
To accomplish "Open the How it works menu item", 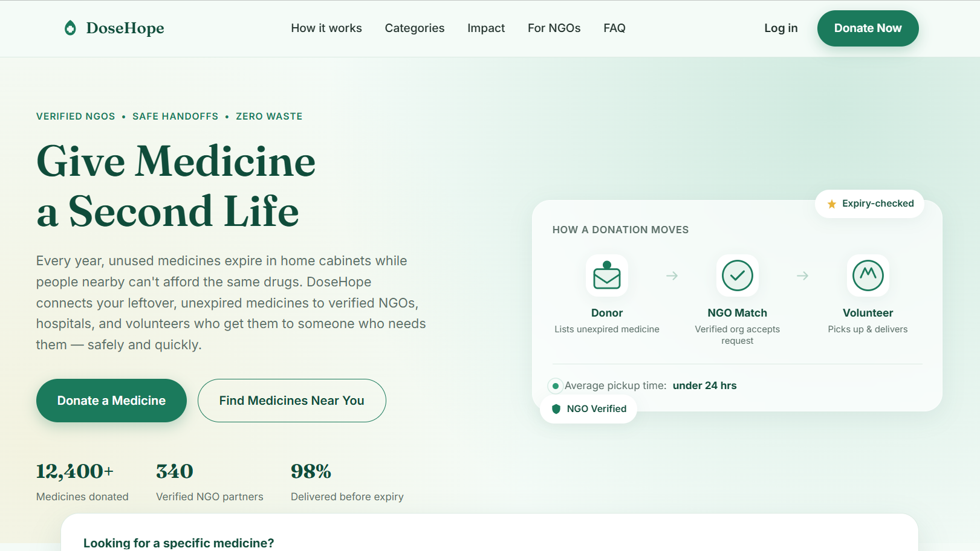I will coord(326,28).
